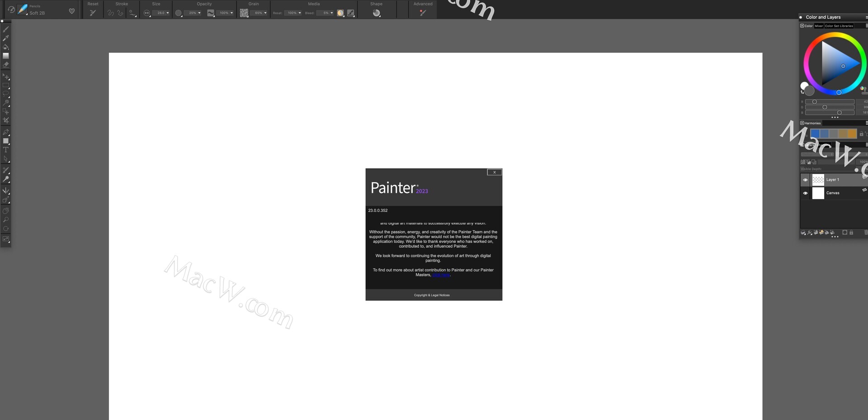
Task: Follow the click here Painter Masters link
Action: click(x=441, y=275)
